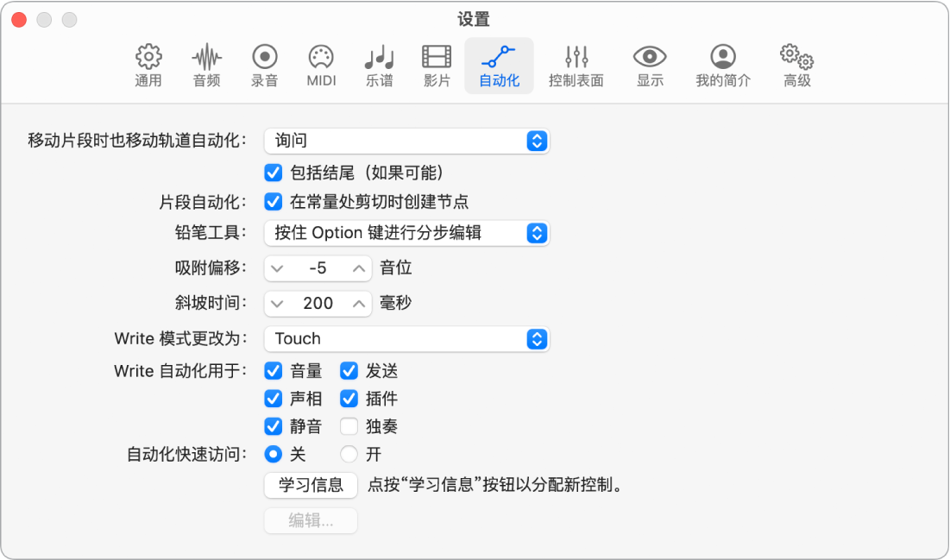The width and height of the screenshot is (950, 560).
Task: Click the dimmed 编辑... edit button
Action: (311, 520)
